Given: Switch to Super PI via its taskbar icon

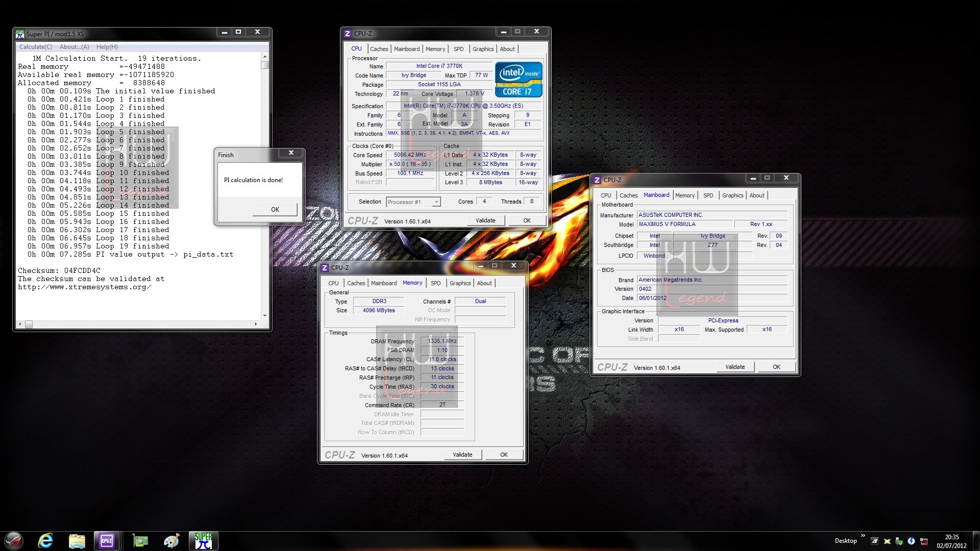Looking at the screenshot, I should pyautogui.click(x=203, y=541).
